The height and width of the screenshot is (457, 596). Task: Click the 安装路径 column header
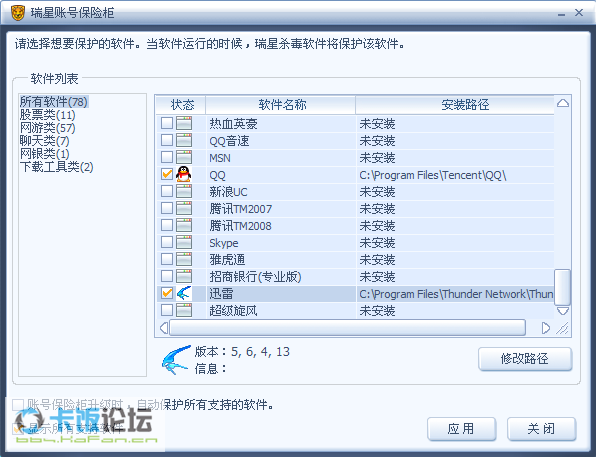(x=455, y=105)
